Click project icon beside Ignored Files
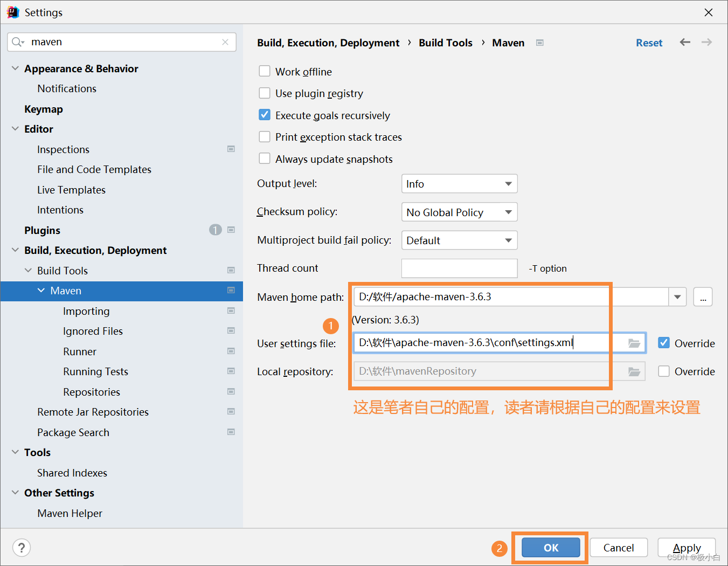The width and height of the screenshot is (728, 566). (x=231, y=330)
